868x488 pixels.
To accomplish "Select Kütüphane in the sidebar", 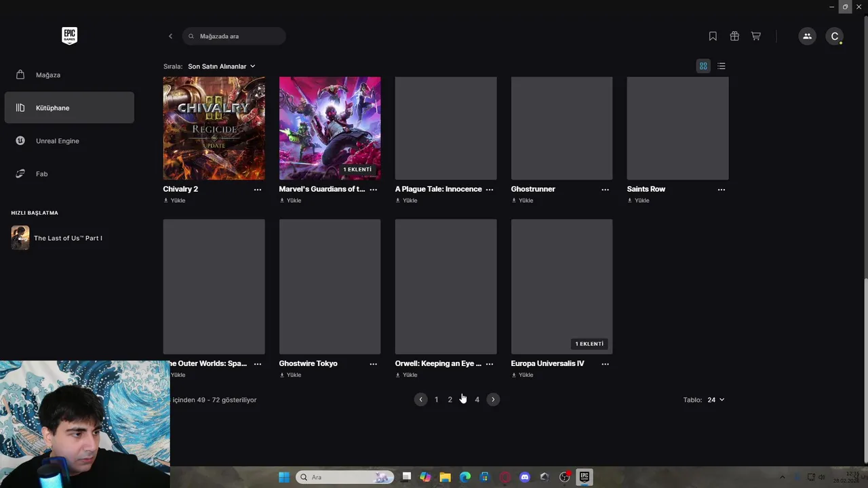I will (x=69, y=108).
